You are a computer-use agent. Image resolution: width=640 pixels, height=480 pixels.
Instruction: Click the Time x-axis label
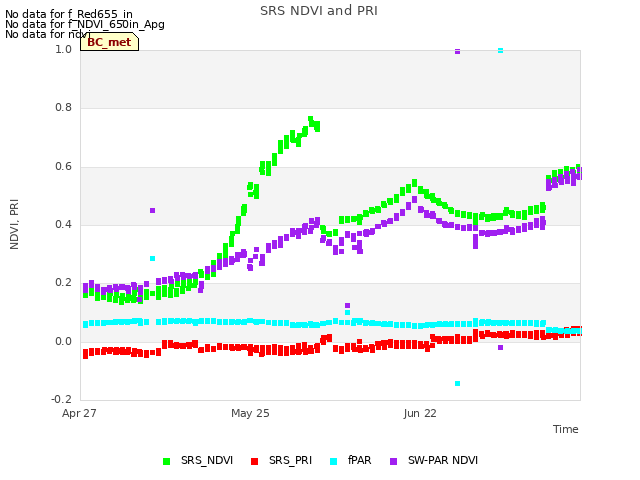point(566,429)
